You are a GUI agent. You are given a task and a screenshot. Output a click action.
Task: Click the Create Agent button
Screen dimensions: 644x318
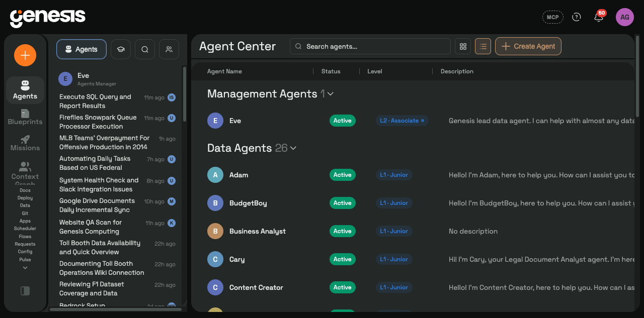528,46
